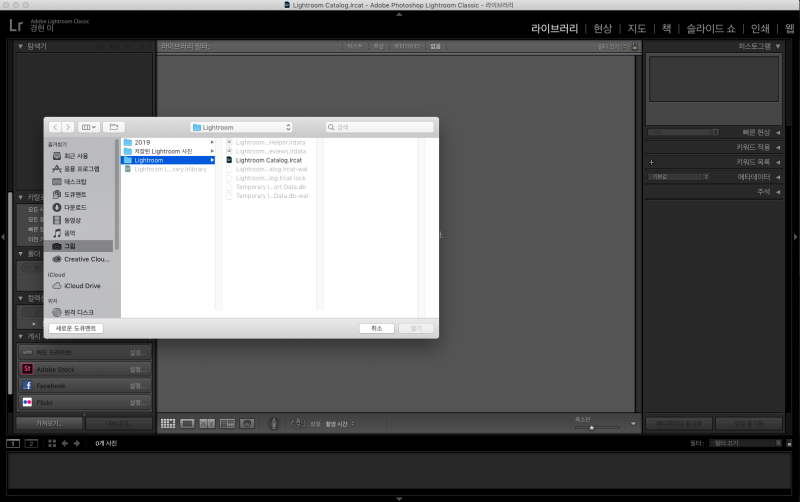Viewport: 800px width, 502px height.
Task: Switch to 인쇄 print module
Action: (760, 29)
